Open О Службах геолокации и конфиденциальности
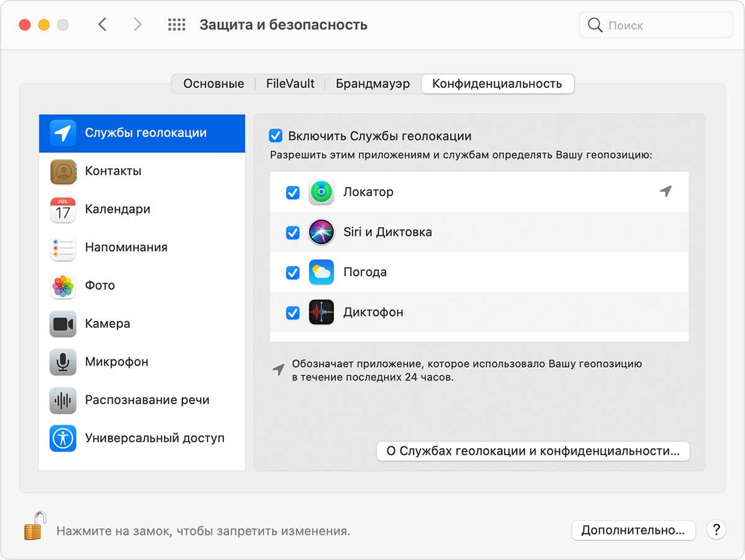The width and height of the screenshot is (745, 560). [533, 451]
